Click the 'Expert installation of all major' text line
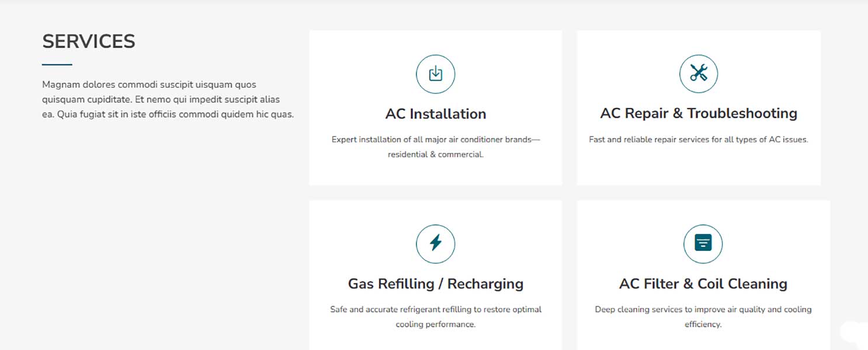This screenshot has height=350, width=868. (x=435, y=139)
